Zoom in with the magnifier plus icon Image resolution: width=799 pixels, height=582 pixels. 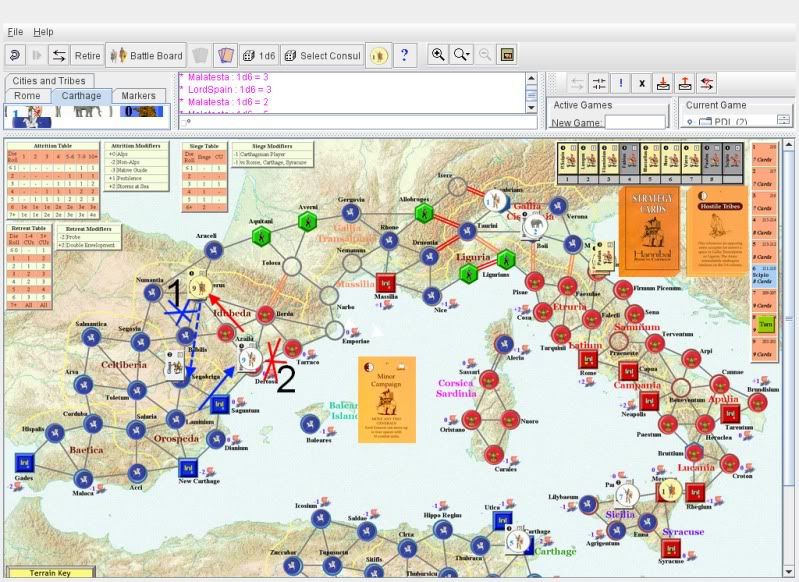point(438,55)
